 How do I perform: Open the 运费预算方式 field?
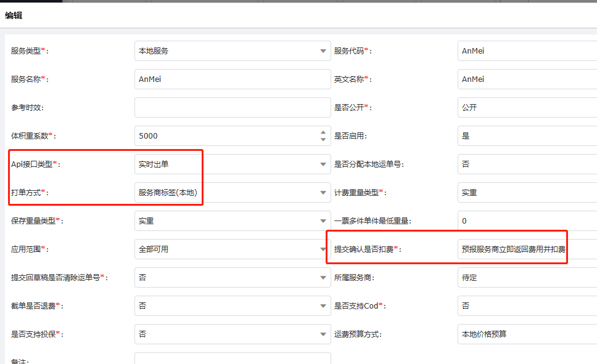tap(527, 334)
